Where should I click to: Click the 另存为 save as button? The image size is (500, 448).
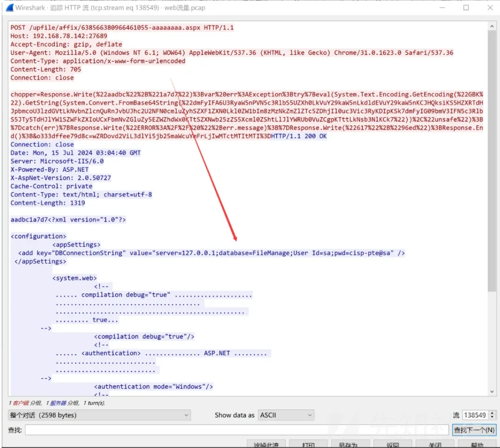coord(350,444)
